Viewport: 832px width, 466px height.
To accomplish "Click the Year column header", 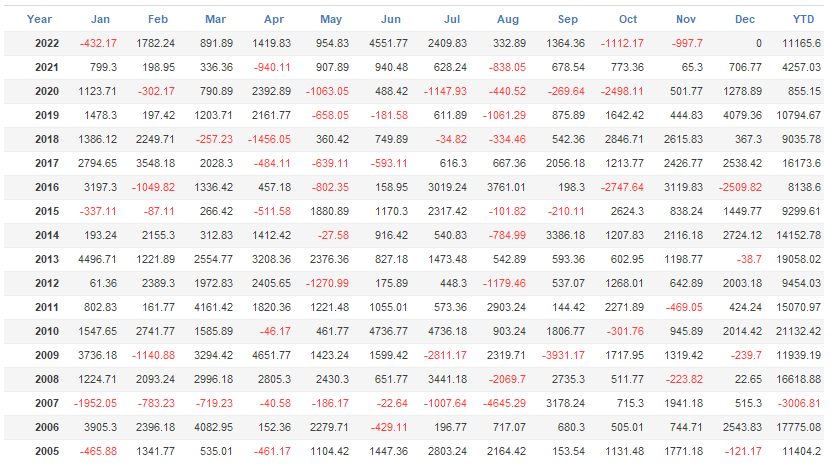I will tap(40, 19).
